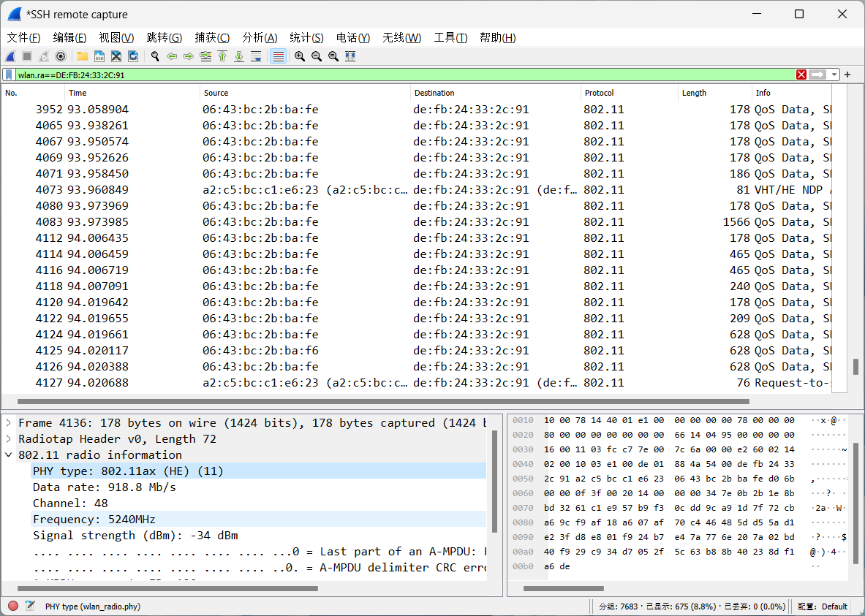This screenshot has width=865, height=616.
Task: Toggle automatic scrolling in live capture
Action: [x=256, y=56]
